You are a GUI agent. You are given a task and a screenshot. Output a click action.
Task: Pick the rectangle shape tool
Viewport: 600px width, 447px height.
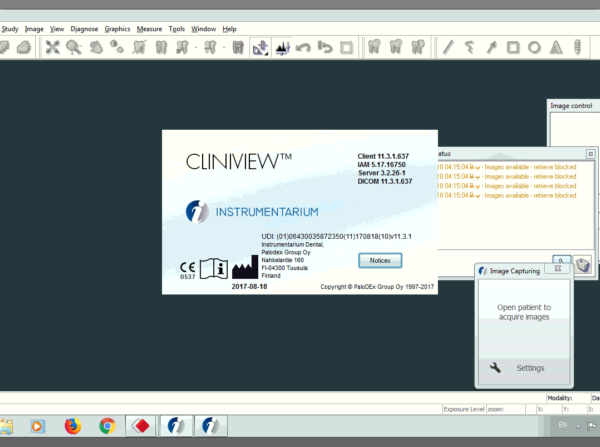click(x=513, y=47)
